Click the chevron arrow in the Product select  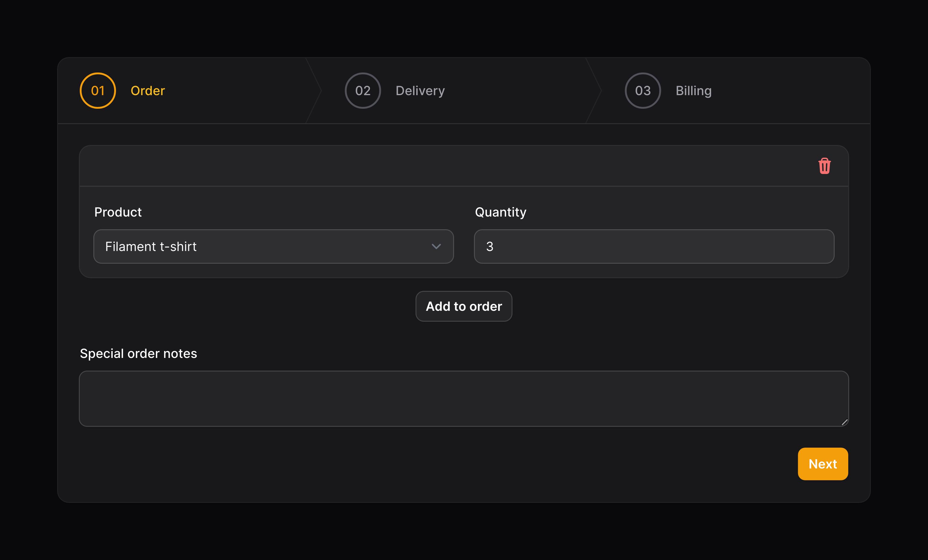[436, 246]
